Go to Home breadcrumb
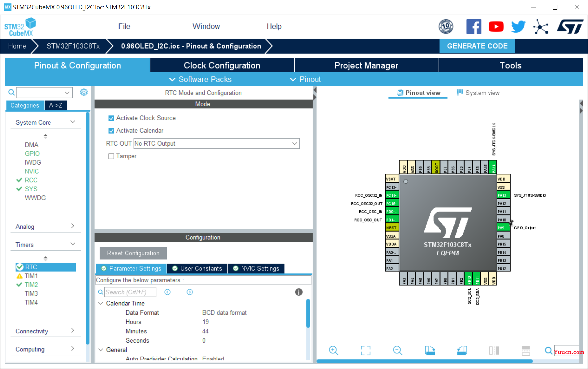Viewport: 588px width, 369px height. click(17, 46)
